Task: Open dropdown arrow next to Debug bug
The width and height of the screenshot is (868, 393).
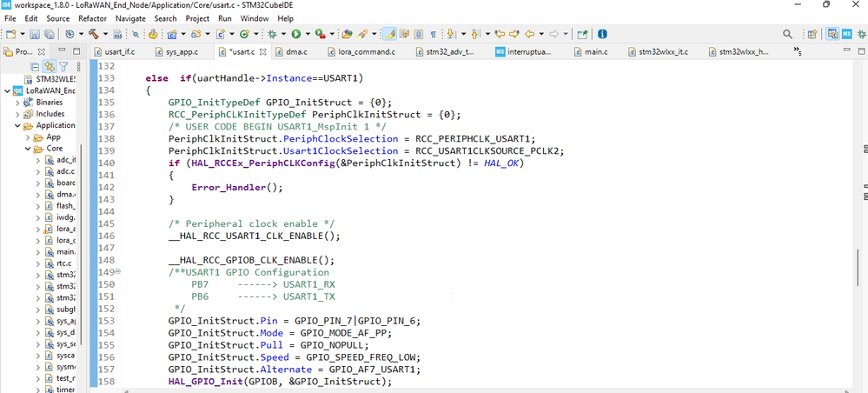Action: click(x=283, y=35)
